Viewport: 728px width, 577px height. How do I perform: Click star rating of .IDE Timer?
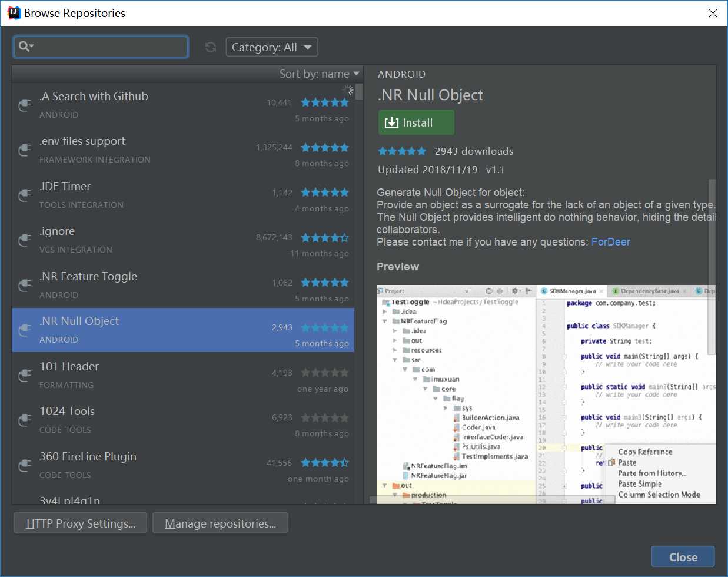(325, 193)
